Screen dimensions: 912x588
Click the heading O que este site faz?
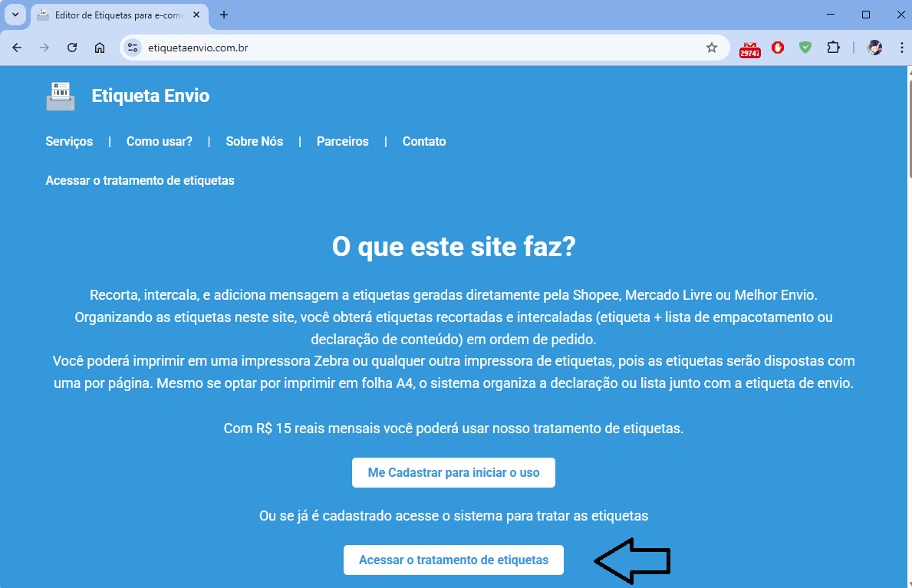453,247
